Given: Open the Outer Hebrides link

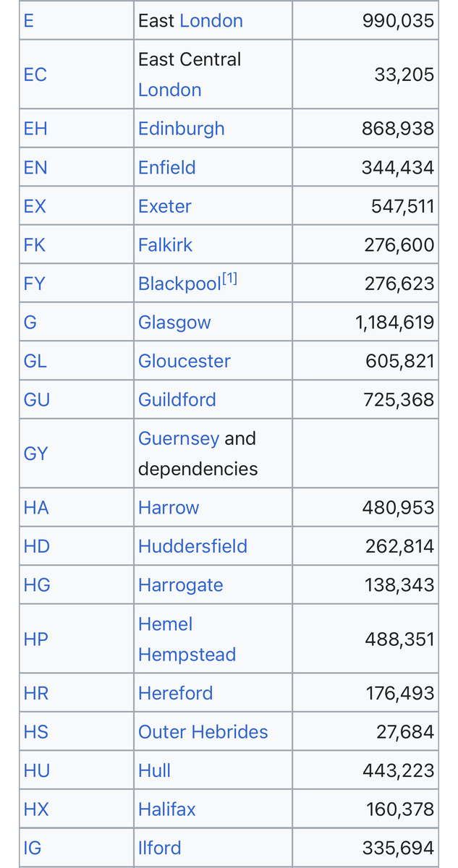Looking at the screenshot, I should [x=203, y=732].
